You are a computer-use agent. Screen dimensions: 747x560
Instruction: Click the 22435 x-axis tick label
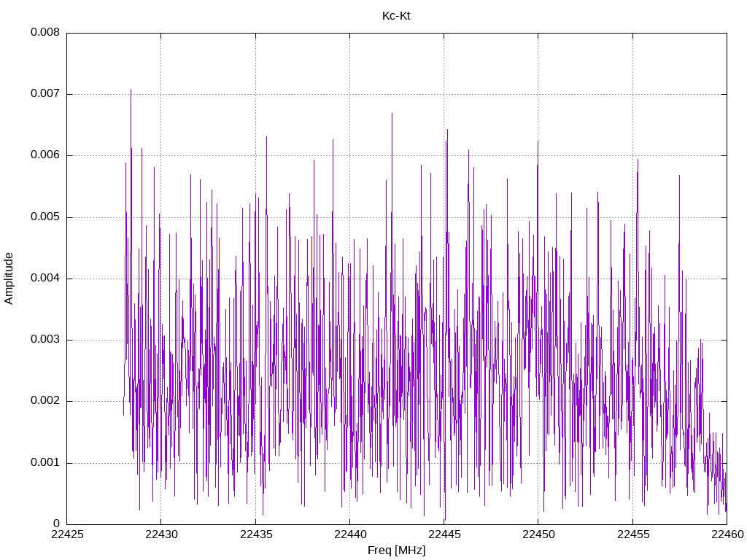pyautogui.click(x=256, y=534)
